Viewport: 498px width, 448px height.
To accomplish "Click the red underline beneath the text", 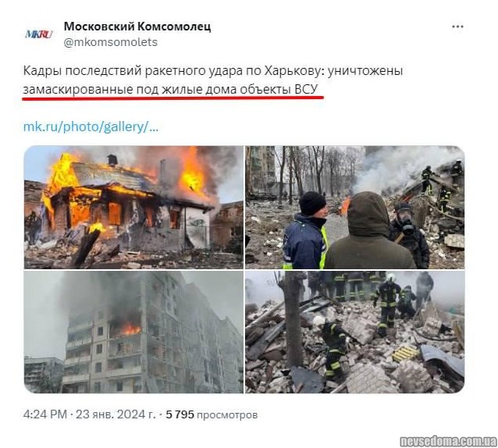I will coord(173,98).
